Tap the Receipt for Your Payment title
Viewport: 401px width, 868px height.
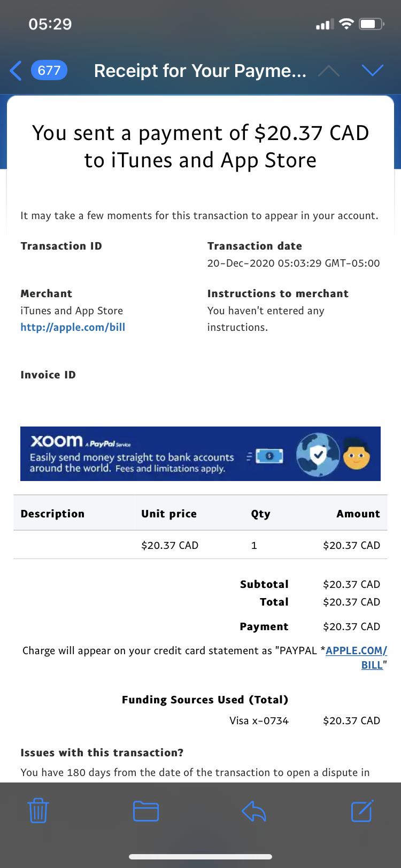[200, 71]
